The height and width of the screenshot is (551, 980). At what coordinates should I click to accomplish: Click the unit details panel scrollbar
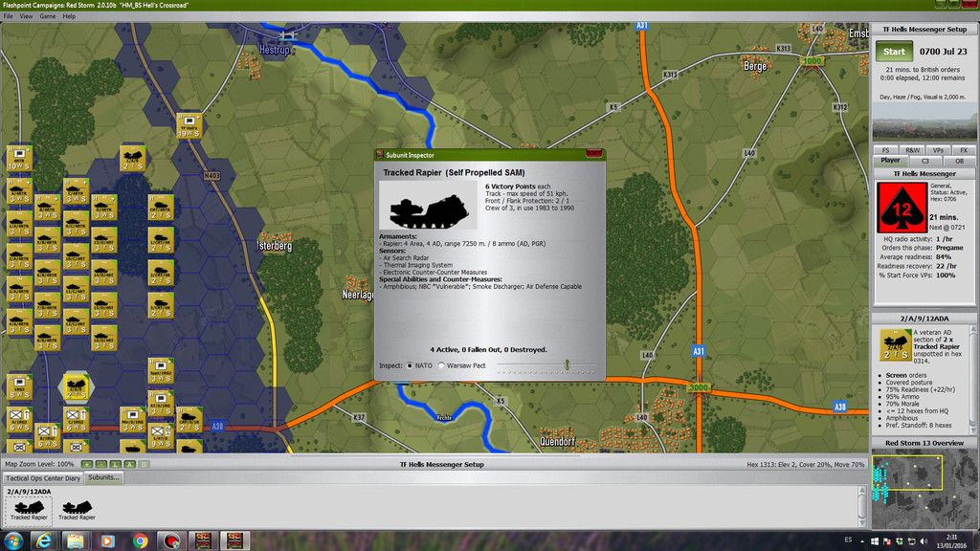point(972,379)
